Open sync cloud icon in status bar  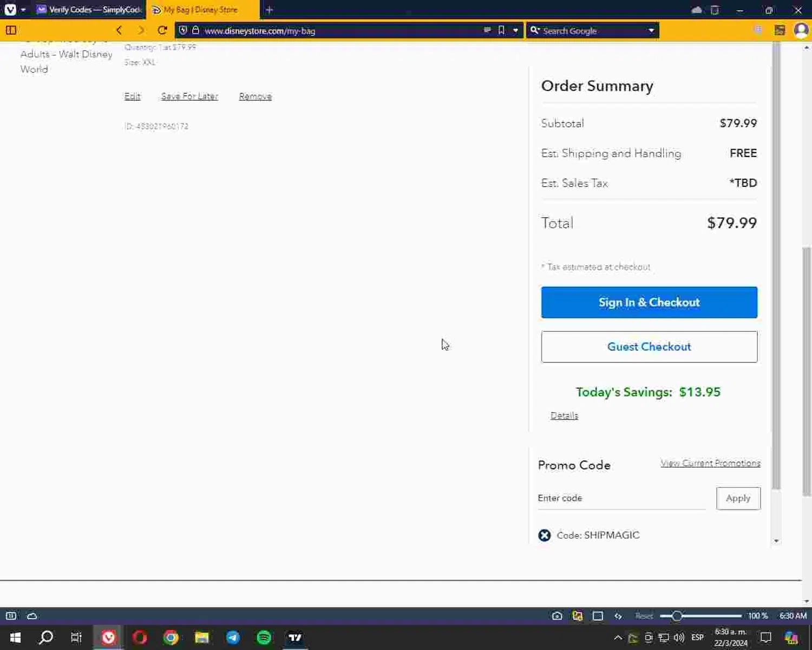[x=32, y=616]
